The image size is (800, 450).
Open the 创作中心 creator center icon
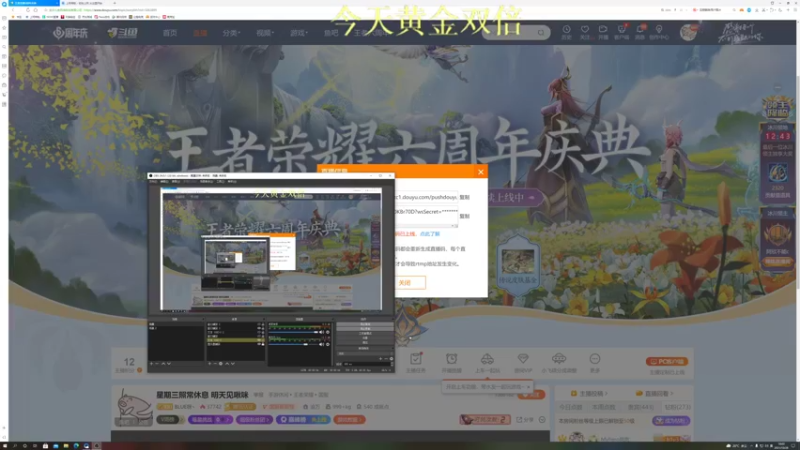coord(659,32)
